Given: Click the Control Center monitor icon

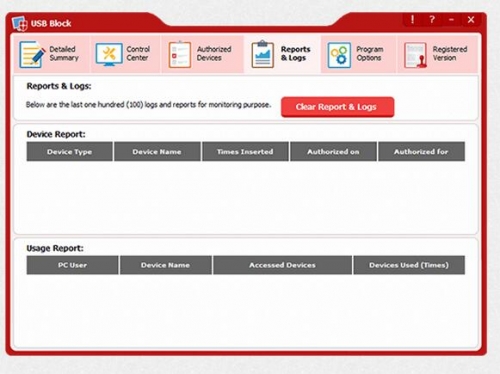Looking at the screenshot, I should click(x=109, y=54).
